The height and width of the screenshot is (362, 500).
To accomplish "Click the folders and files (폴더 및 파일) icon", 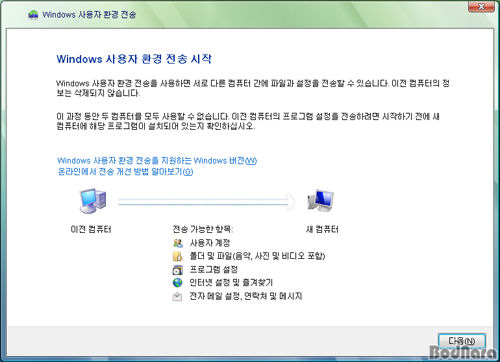I will 178,256.
